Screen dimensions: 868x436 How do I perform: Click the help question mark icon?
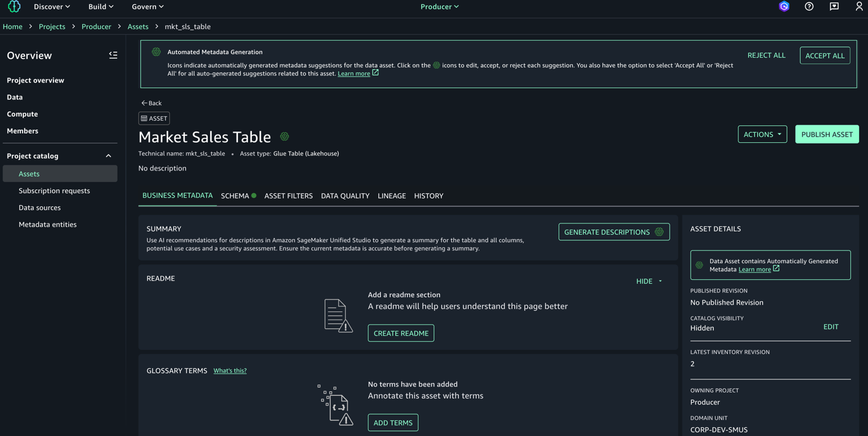tap(809, 6)
